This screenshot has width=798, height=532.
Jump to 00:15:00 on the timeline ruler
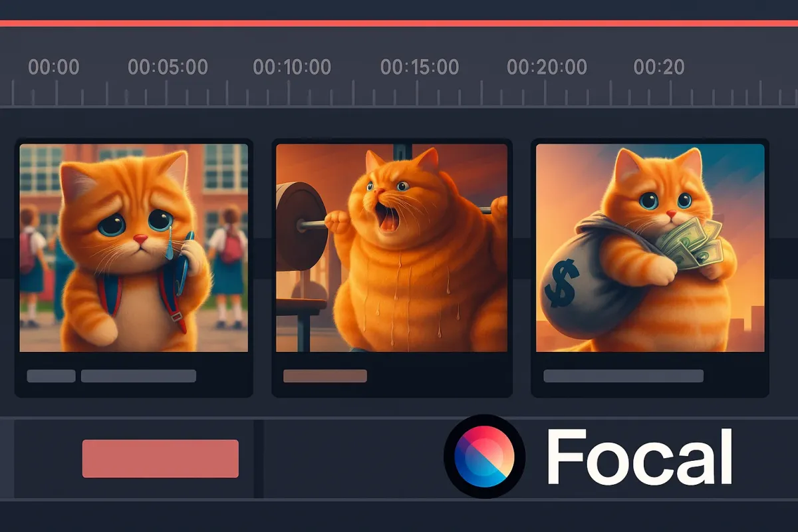[x=420, y=67]
